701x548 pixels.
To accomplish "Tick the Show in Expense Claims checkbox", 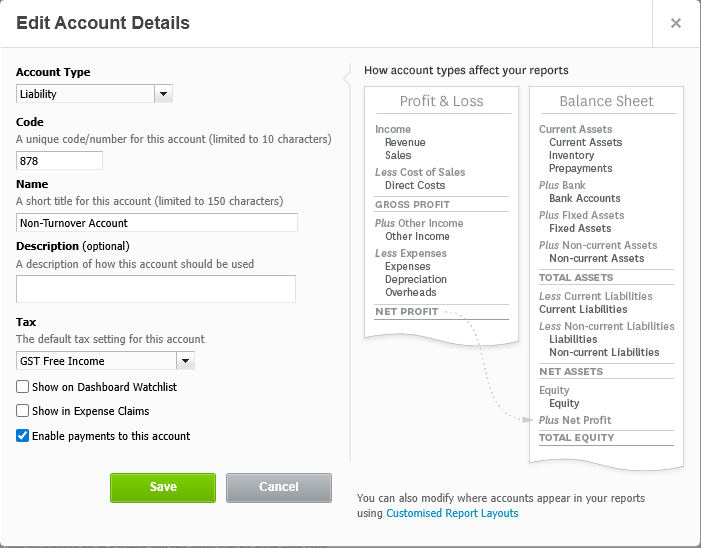I will (23, 411).
